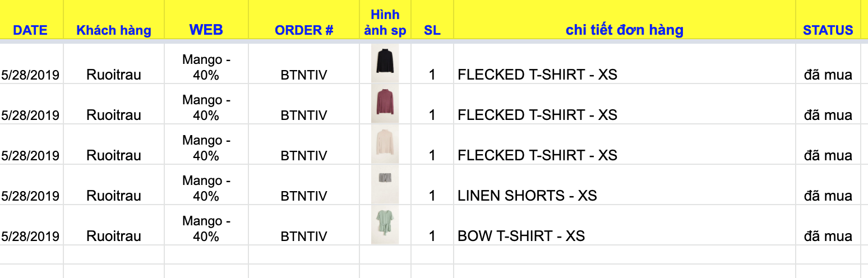Screen dimensions: 868x278
Task: Select the SL column header
Action: click(x=432, y=30)
